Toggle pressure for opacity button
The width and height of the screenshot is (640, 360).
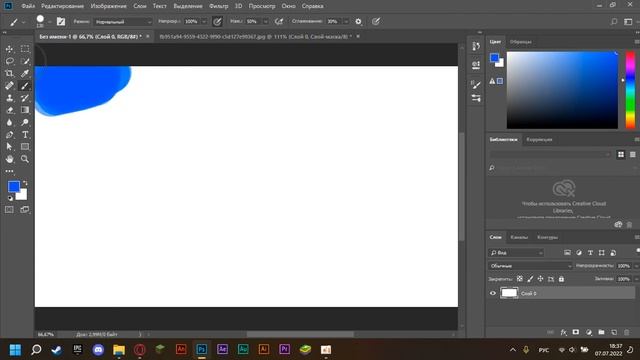click(x=218, y=22)
